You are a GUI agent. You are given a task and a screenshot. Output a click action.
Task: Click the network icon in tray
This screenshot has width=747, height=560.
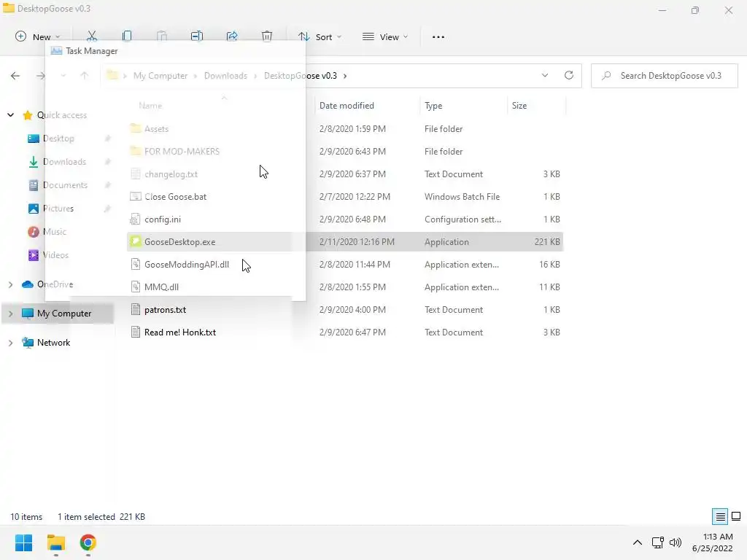point(658,542)
